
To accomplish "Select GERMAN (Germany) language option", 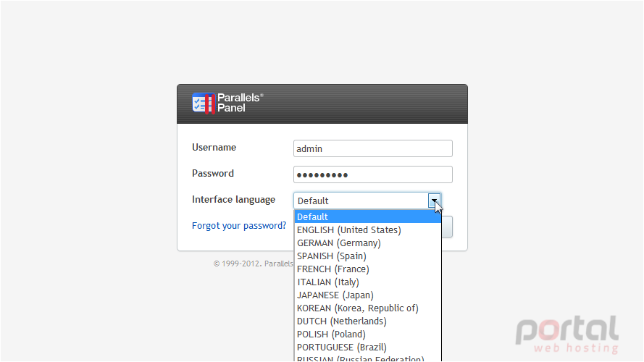I will point(367,243).
